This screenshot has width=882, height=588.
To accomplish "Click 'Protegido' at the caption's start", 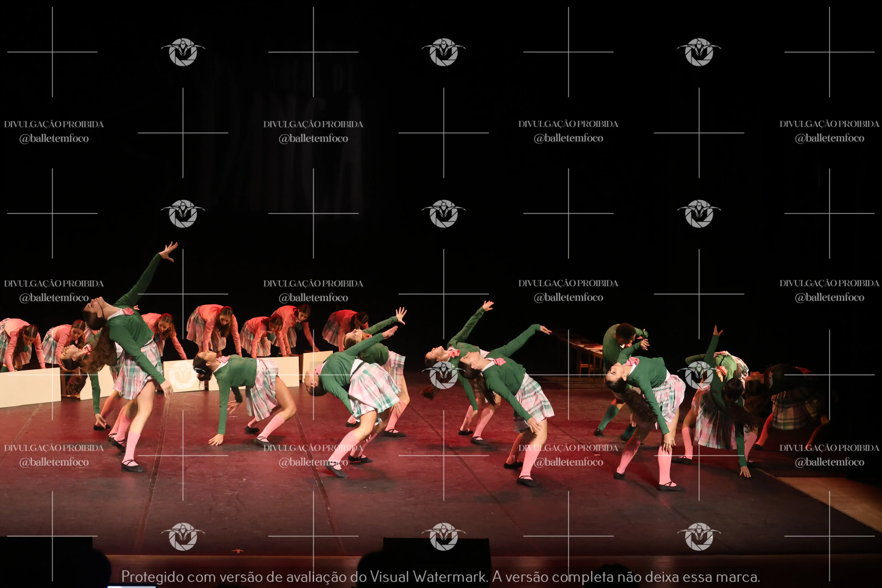I will (x=152, y=576).
